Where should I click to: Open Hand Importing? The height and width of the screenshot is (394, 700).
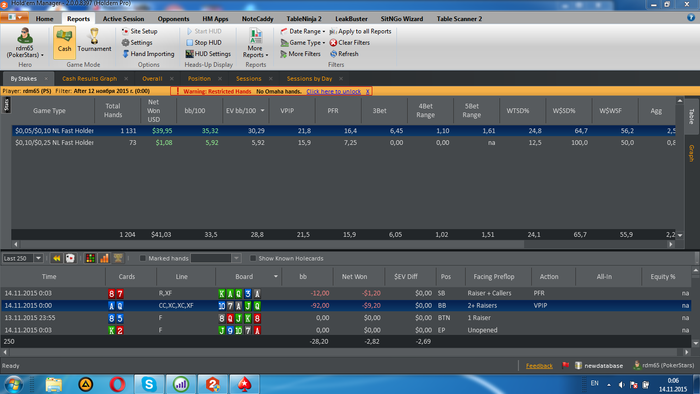tap(148, 54)
